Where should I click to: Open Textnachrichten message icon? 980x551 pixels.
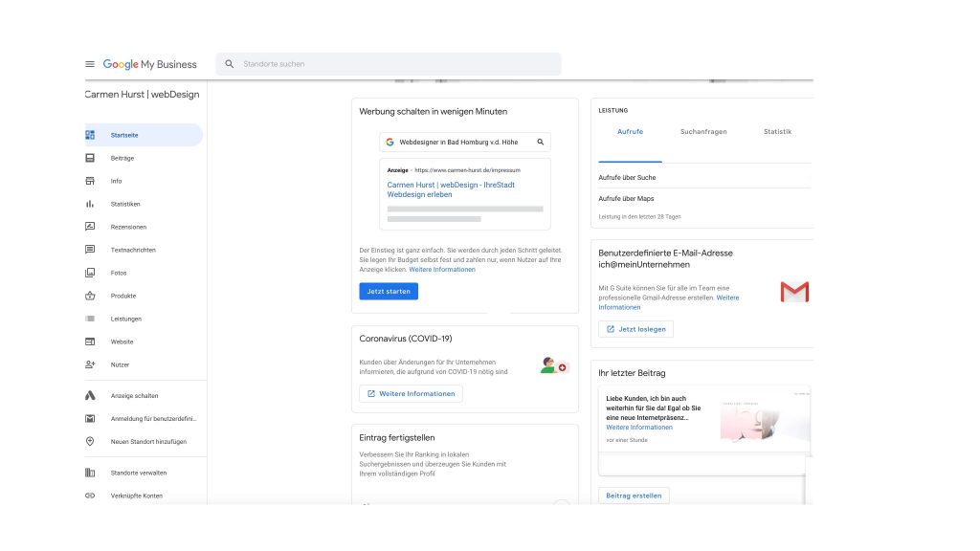(x=90, y=250)
